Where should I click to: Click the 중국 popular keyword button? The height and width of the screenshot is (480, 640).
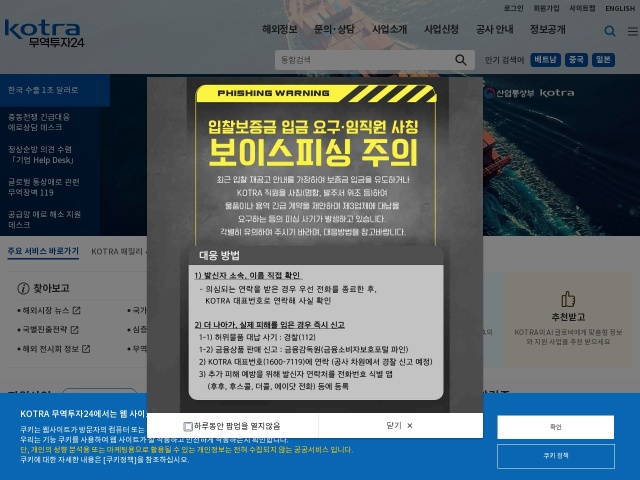[576, 60]
